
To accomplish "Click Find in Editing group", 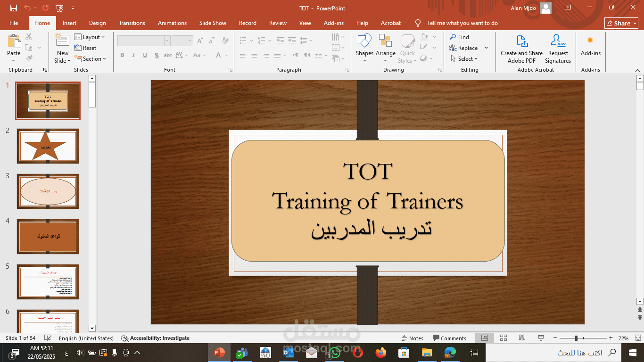I will tap(459, 37).
